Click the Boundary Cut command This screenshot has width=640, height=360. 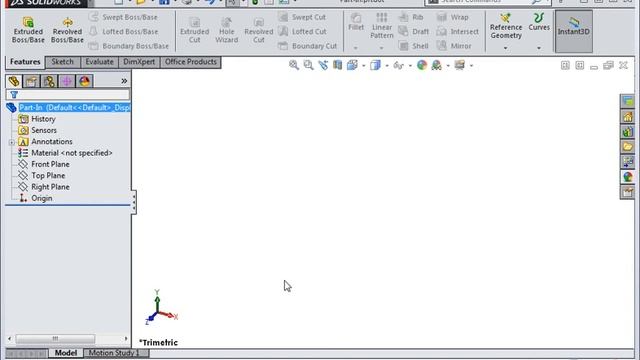pos(307,46)
